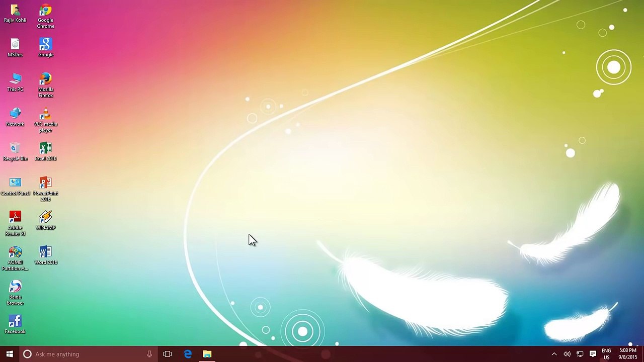Switch the ENG US input language
644x362 pixels.
coord(606,354)
